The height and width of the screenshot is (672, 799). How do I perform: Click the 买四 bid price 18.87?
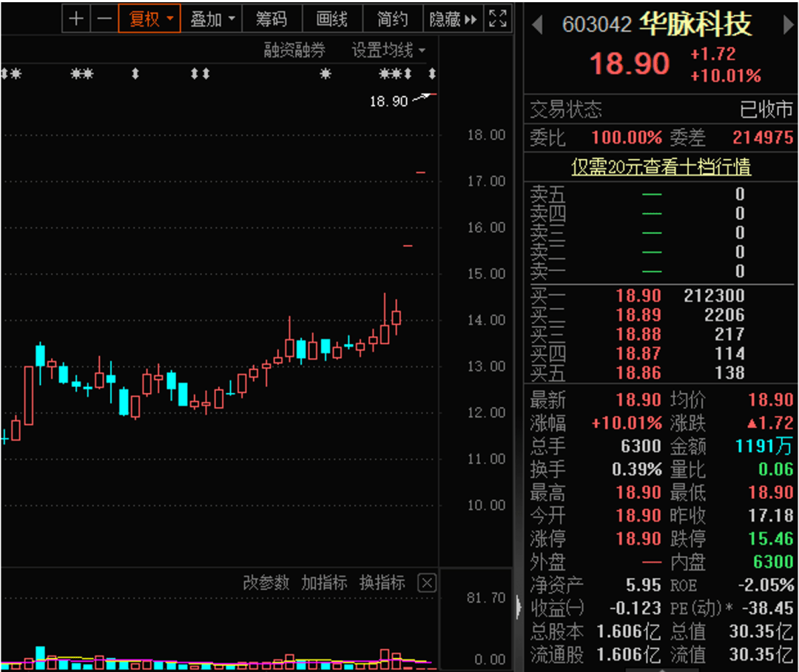(638, 354)
